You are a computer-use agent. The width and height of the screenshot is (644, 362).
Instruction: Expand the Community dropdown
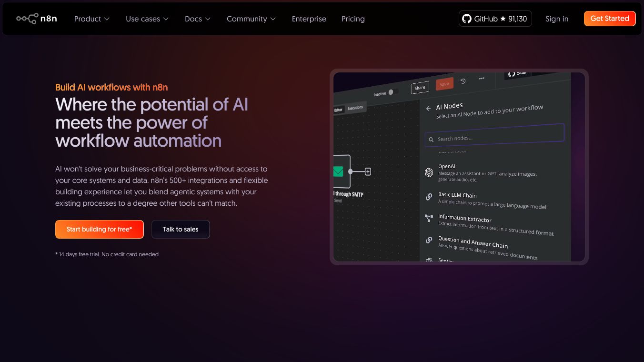251,19
